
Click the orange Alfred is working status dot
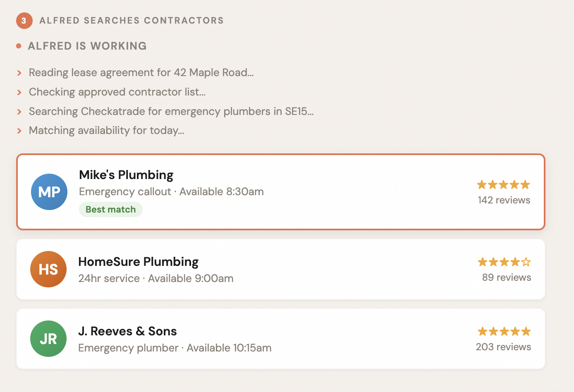click(x=19, y=46)
